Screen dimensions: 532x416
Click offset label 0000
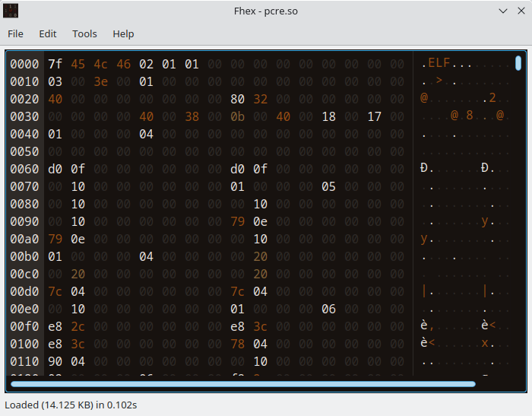24,64
